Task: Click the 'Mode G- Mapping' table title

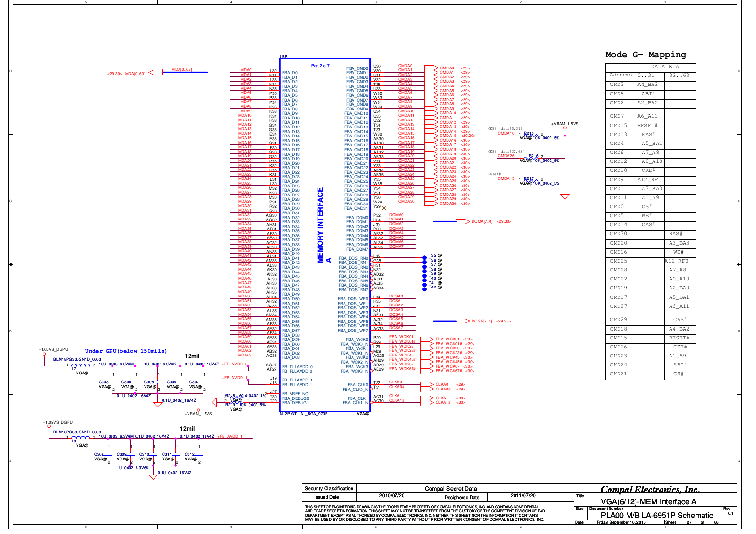Action: 645,55
